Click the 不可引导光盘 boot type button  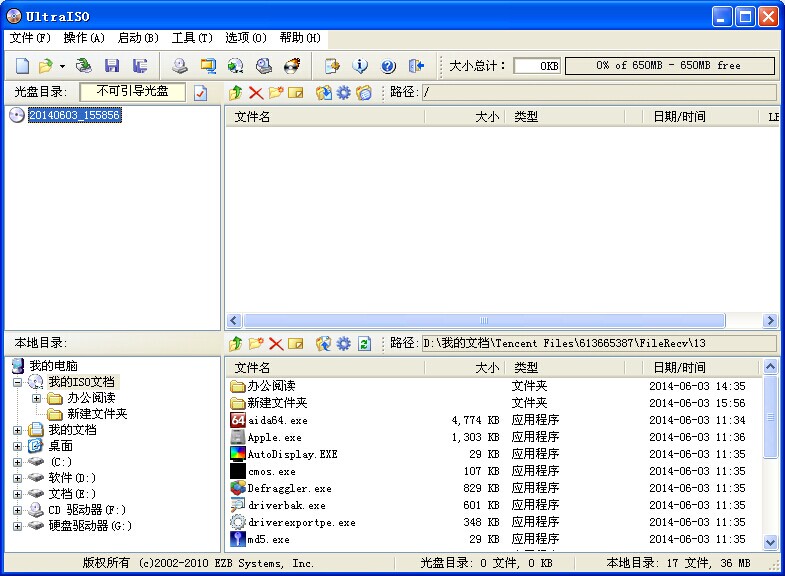pos(132,92)
